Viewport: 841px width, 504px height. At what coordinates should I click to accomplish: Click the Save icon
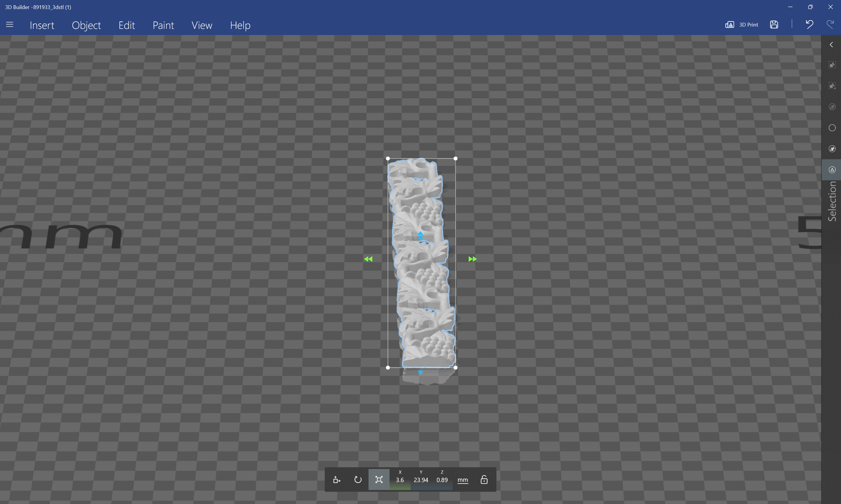click(774, 24)
